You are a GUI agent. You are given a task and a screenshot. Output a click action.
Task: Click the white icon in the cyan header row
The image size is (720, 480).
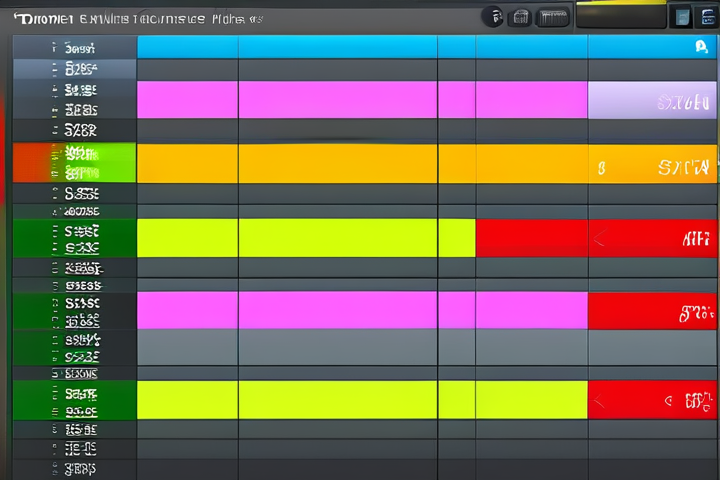(700, 46)
